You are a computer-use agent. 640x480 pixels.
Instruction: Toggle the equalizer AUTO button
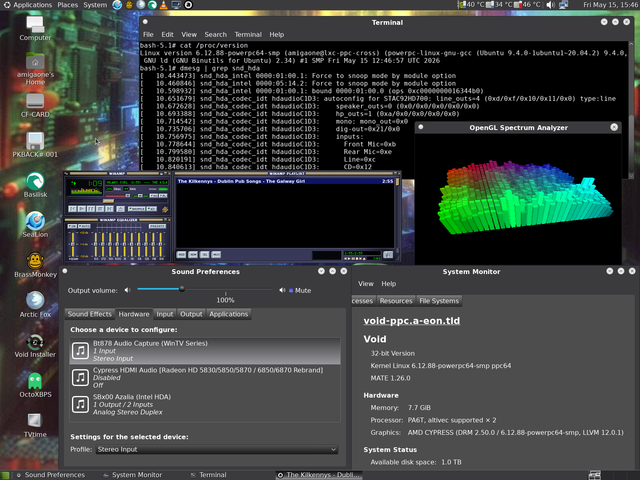pyautogui.click(x=84, y=226)
